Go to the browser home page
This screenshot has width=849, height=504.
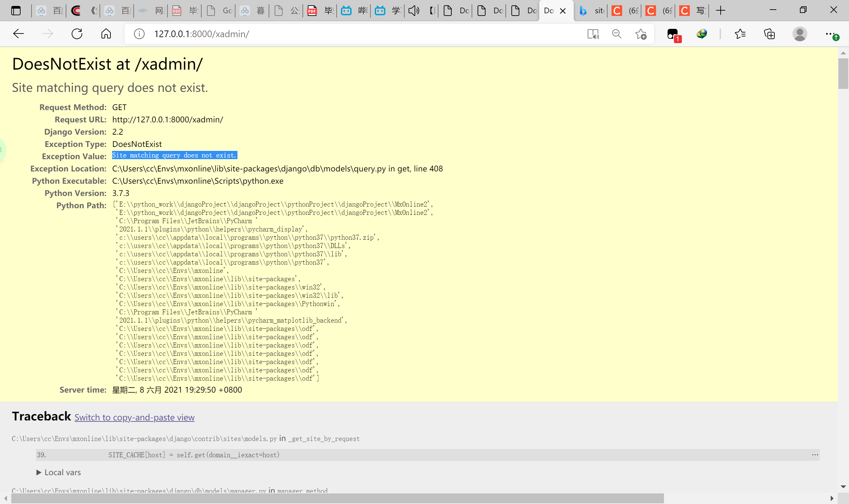point(106,33)
